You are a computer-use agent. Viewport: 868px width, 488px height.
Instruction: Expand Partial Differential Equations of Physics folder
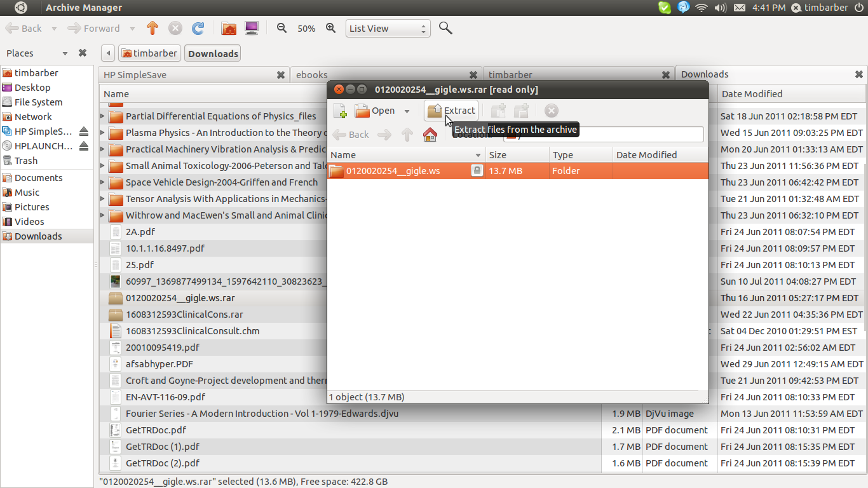[x=102, y=116]
